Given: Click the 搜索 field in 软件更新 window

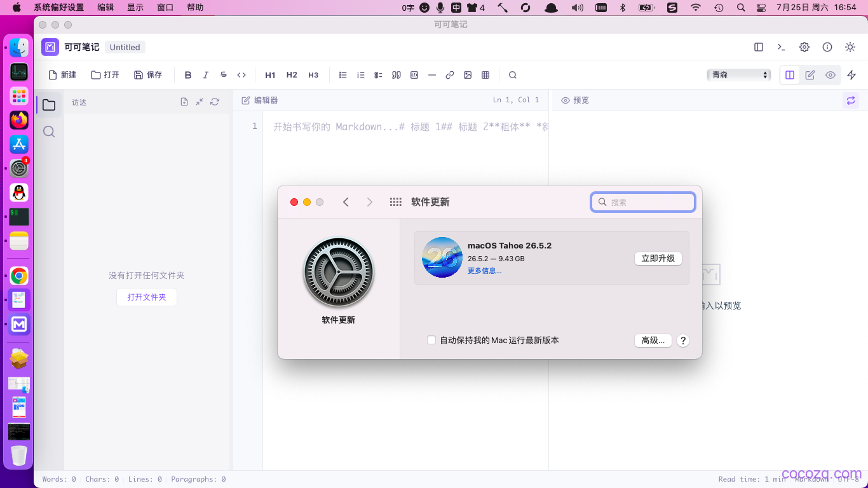Looking at the screenshot, I should [x=643, y=202].
